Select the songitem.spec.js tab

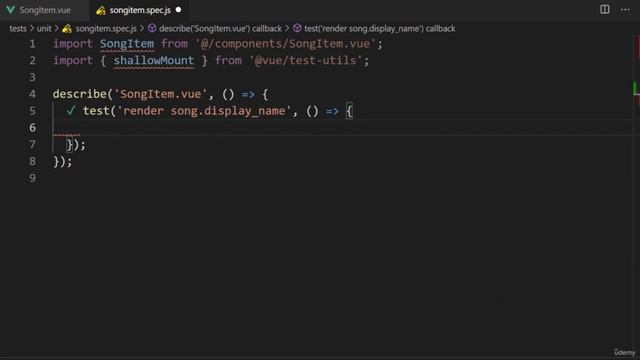139,10
